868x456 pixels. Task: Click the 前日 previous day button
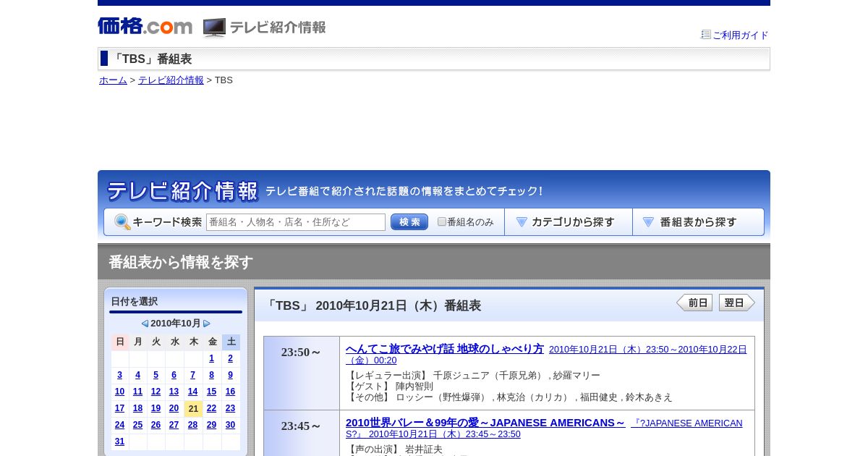(x=694, y=303)
